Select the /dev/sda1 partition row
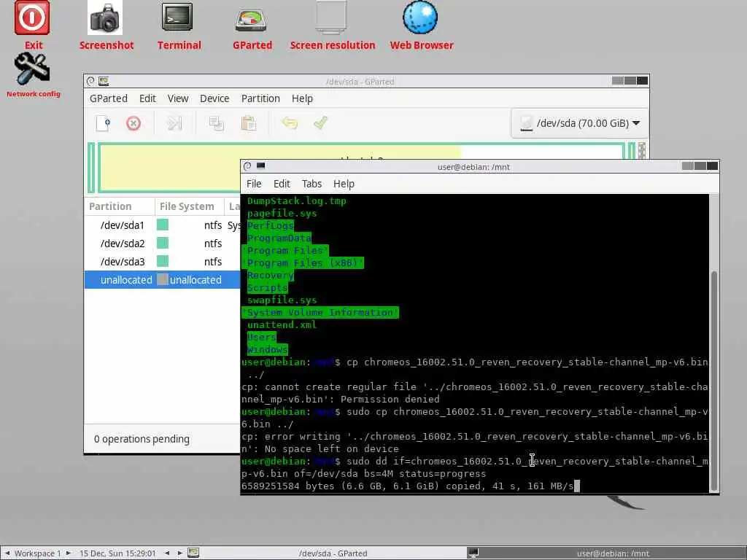 coord(163,225)
